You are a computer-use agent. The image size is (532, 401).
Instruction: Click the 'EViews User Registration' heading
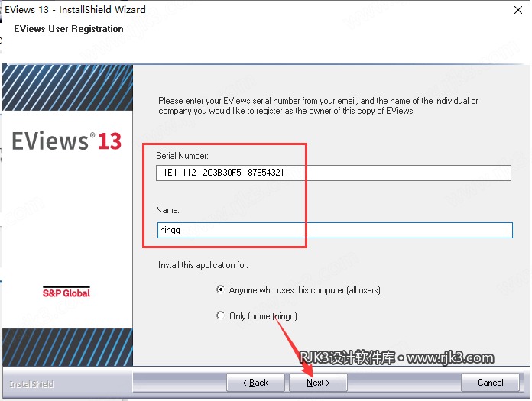click(x=69, y=29)
